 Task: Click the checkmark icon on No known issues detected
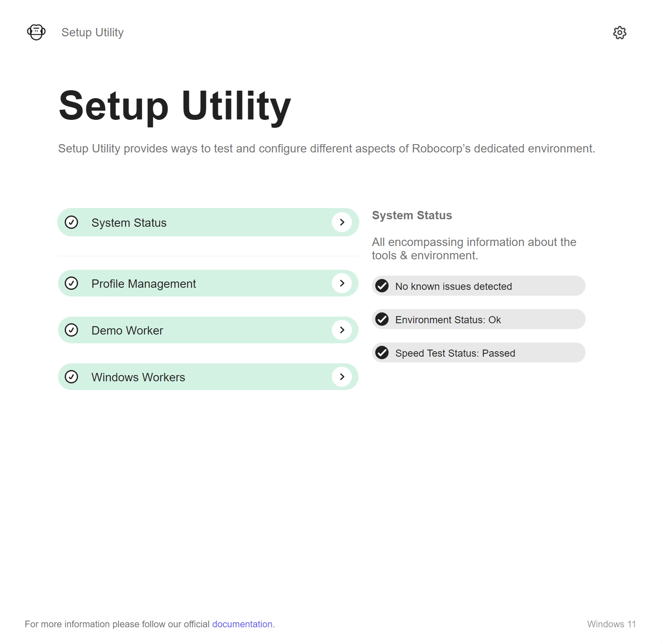[382, 286]
